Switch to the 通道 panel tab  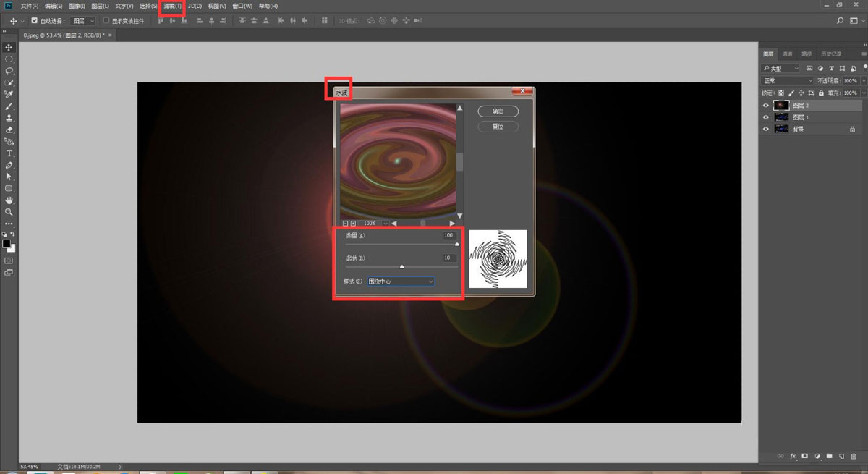pyautogui.click(x=787, y=54)
